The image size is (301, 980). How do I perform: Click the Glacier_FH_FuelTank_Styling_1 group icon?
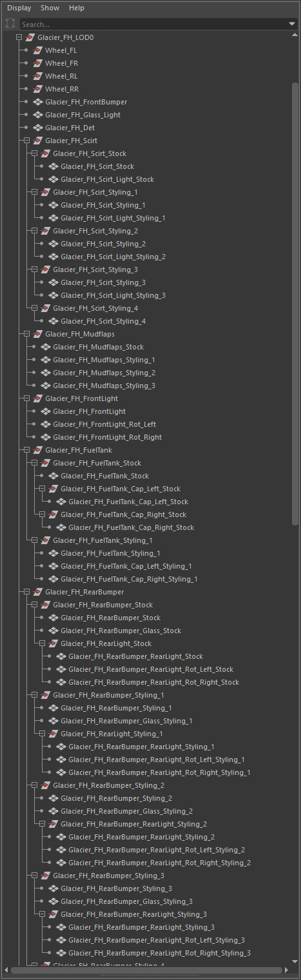[x=45, y=540]
